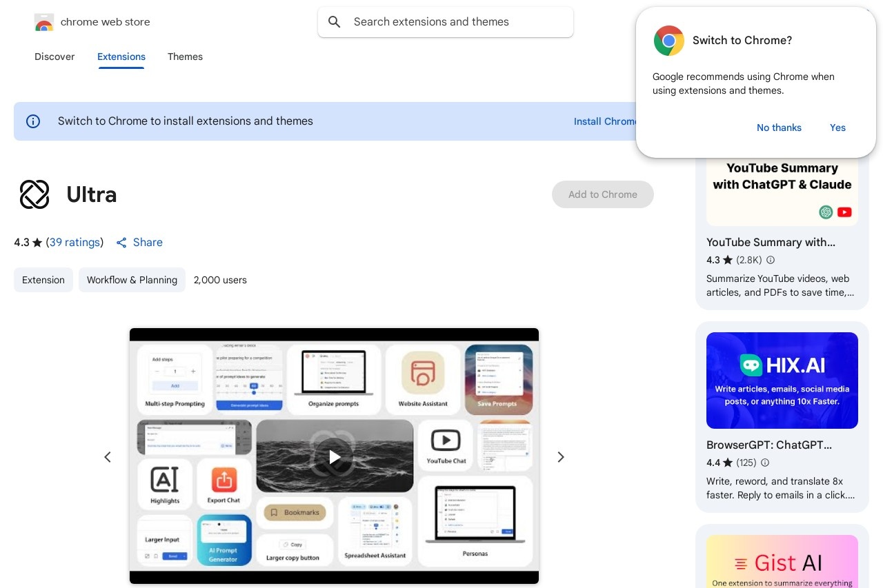The width and height of the screenshot is (883, 588).
Task: Click the "Write, reword, and translate" description text
Action: click(x=780, y=488)
